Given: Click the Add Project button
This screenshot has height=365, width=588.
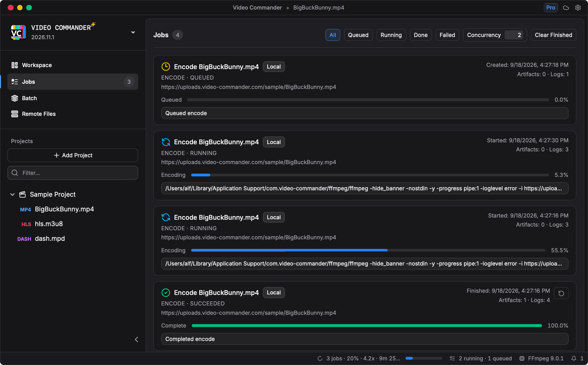Looking at the screenshot, I should pyautogui.click(x=73, y=155).
